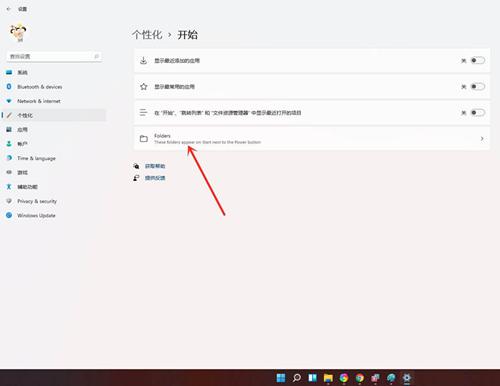The height and width of the screenshot is (386, 500).
Task: Click the Network wifi icon in sidebar
Action: click(x=9, y=101)
